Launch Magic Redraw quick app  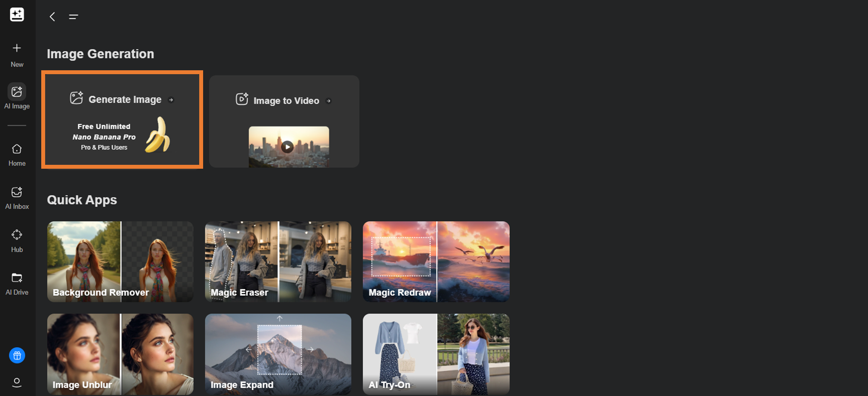[x=436, y=262]
